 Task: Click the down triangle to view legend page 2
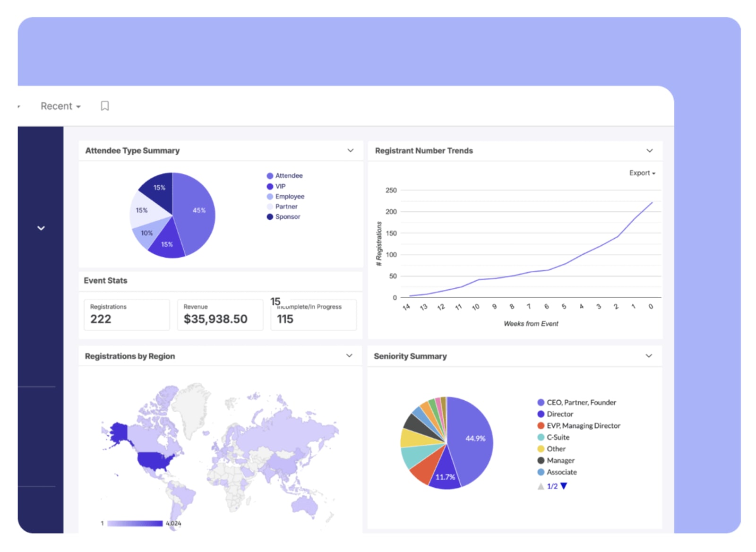pos(564,485)
